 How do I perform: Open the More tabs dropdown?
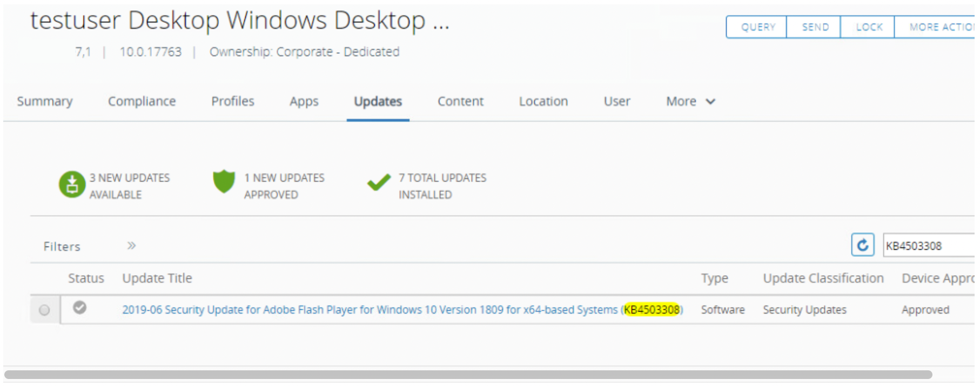tap(690, 102)
